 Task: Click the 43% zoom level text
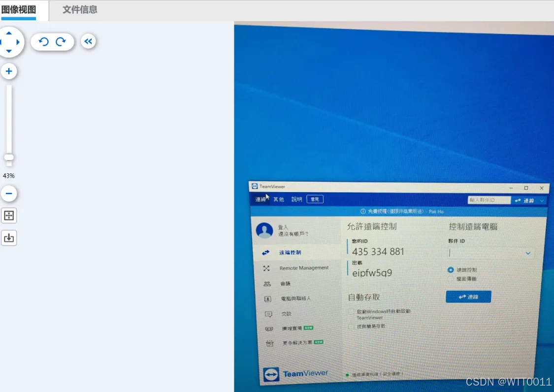(x=9, y=176)
